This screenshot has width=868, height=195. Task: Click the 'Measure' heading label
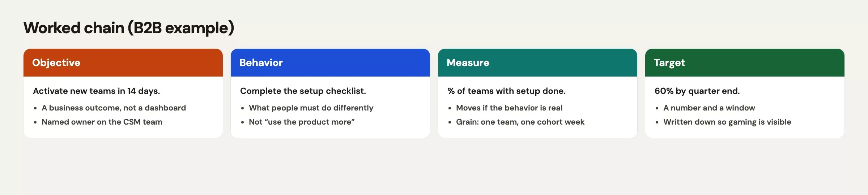pos(468,62)
